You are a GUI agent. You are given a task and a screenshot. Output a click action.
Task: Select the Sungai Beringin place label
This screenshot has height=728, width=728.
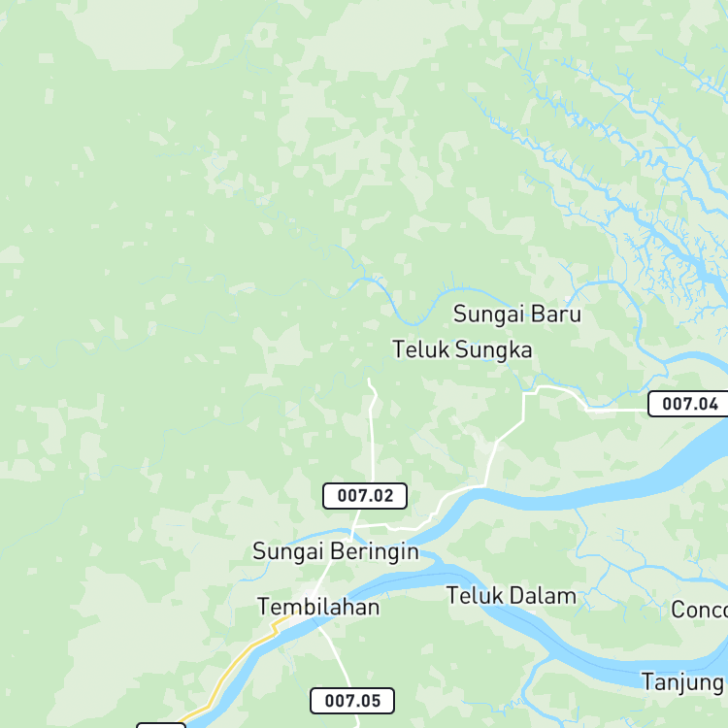(336, 551)
